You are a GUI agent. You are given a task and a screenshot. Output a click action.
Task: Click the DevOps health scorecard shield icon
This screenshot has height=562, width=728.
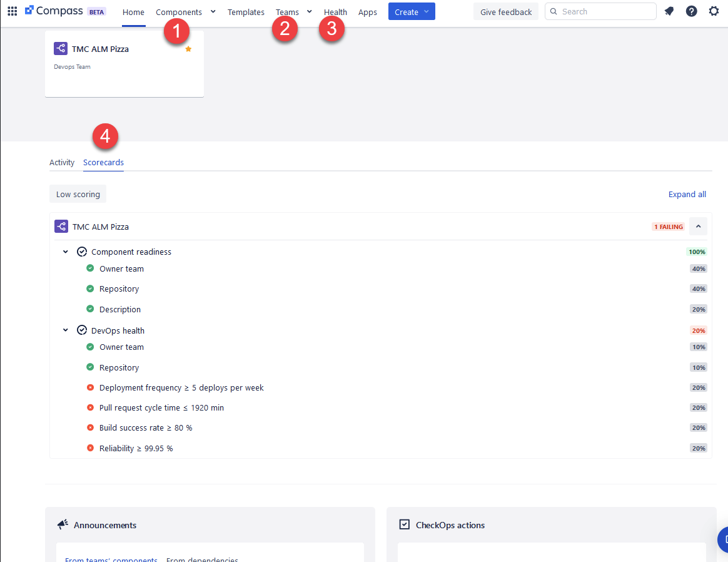pos(82,330)
